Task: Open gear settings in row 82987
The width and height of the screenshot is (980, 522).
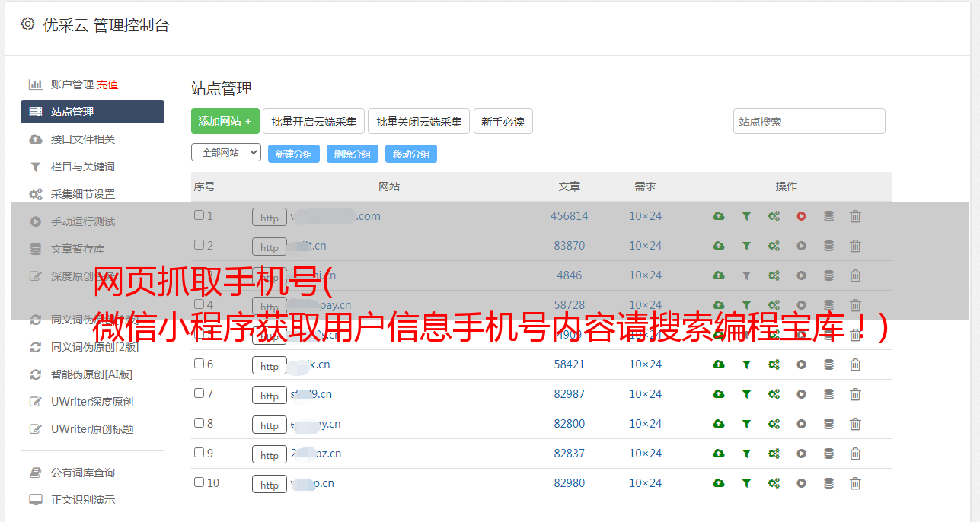Action: pyautogui.click(x=774, y=394)
